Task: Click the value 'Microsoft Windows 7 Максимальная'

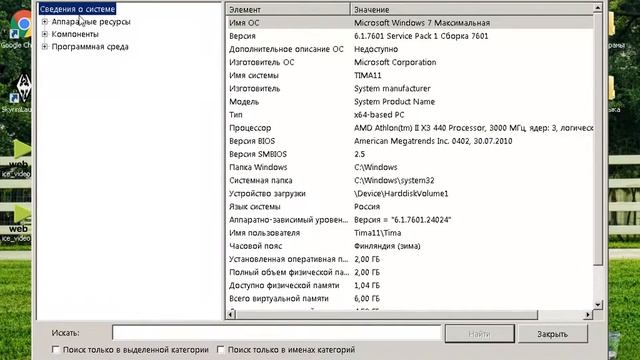Action: click(x=422, y=23)
